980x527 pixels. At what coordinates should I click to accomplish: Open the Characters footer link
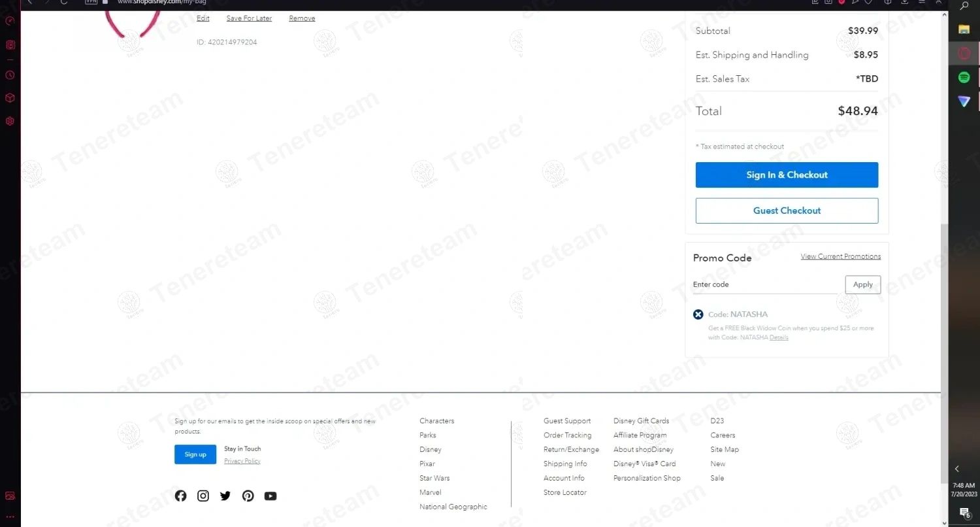[x=436, y=421]
